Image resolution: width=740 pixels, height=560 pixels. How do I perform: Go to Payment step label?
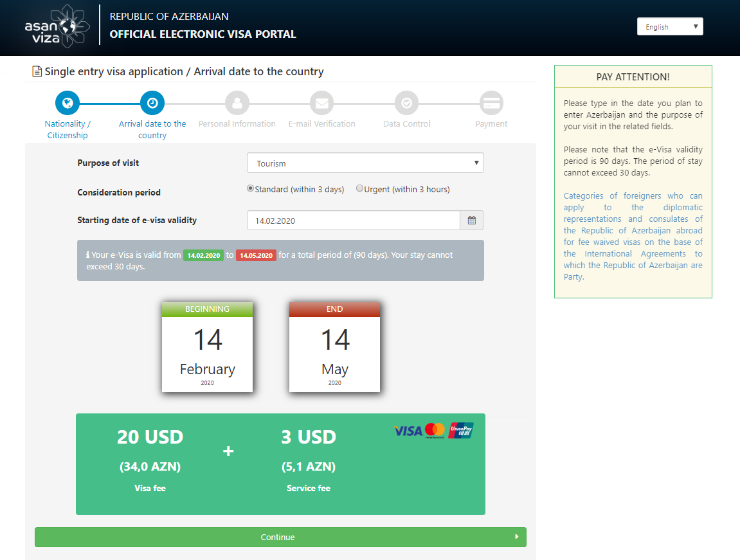pyautogui.click(x=491, y=123)
